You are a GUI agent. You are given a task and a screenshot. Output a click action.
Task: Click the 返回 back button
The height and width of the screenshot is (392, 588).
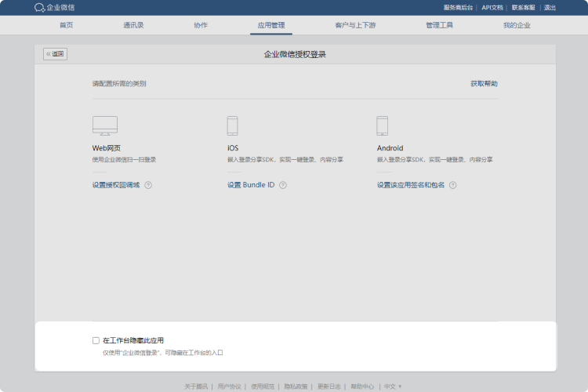point(55,54)
